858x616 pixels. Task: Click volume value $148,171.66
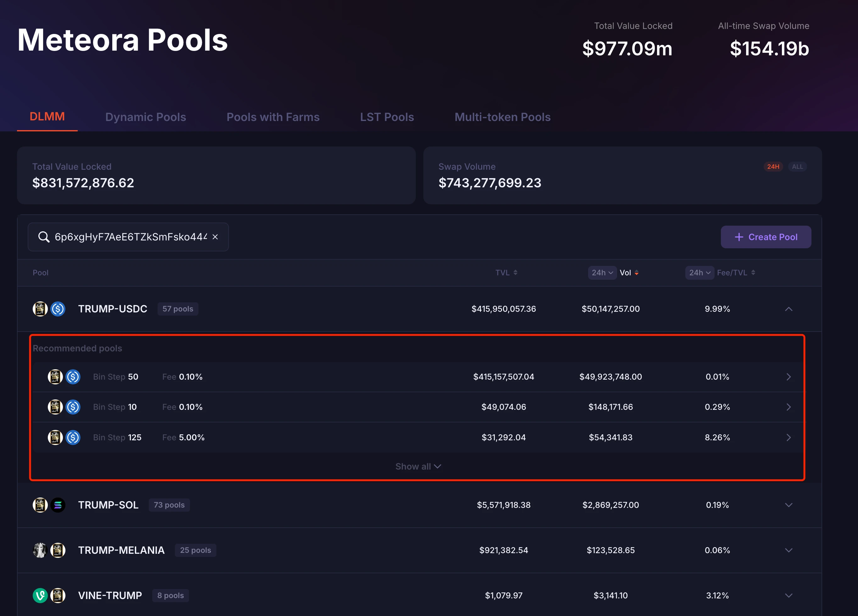click(x=610, y=407)
